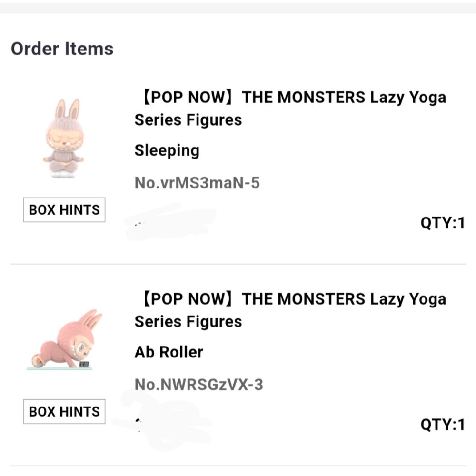Click the divider line between the two order items
The width and height of the screenshot is (476, 476).
coord(238,264)
